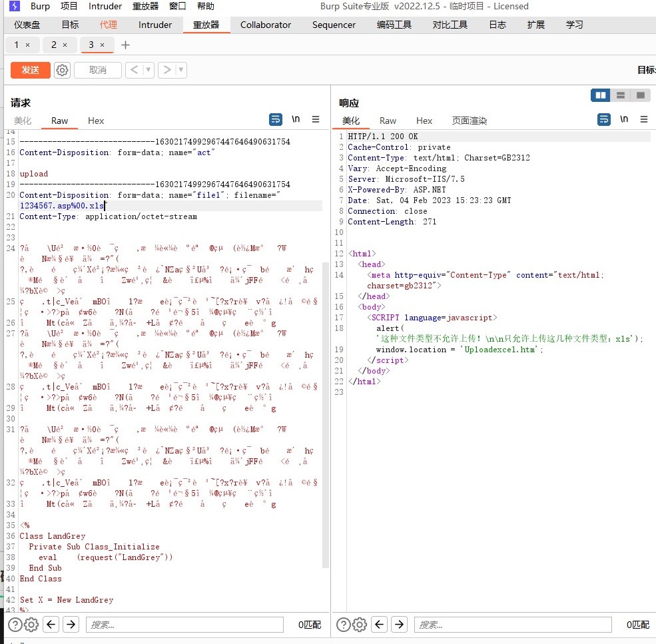The image size is (656, 644).
Task: Switch request view to 美化 pretty
Action: [x=23, y=121]
